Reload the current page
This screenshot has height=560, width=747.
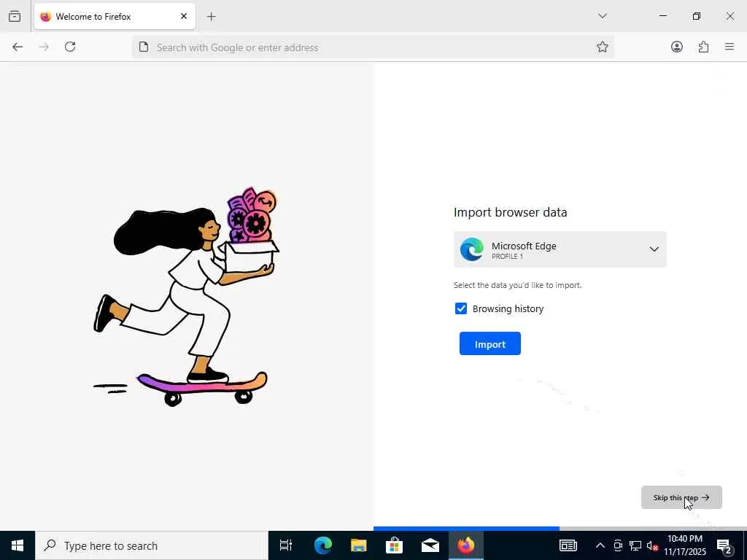(x=70, y=47)
